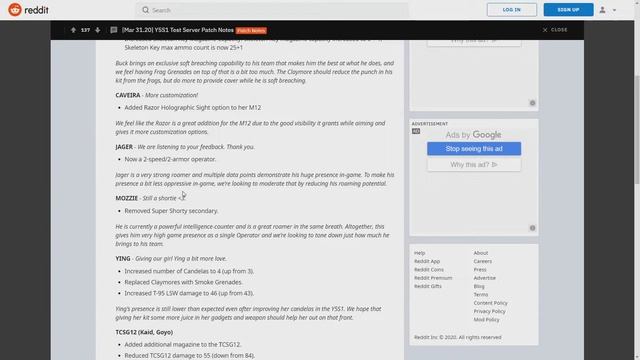The width and height of the screenshot is (640, 360).
Task: Upvote the patch notes post
Action: 73,30
